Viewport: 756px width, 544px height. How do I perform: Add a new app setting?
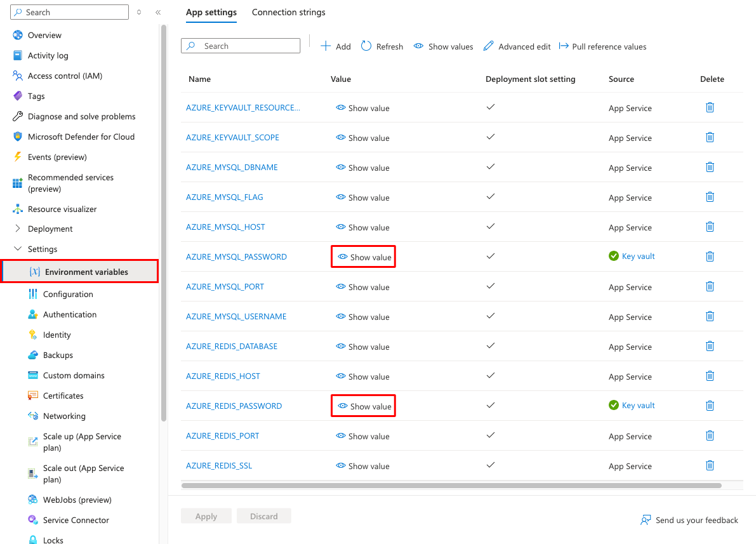336,46
